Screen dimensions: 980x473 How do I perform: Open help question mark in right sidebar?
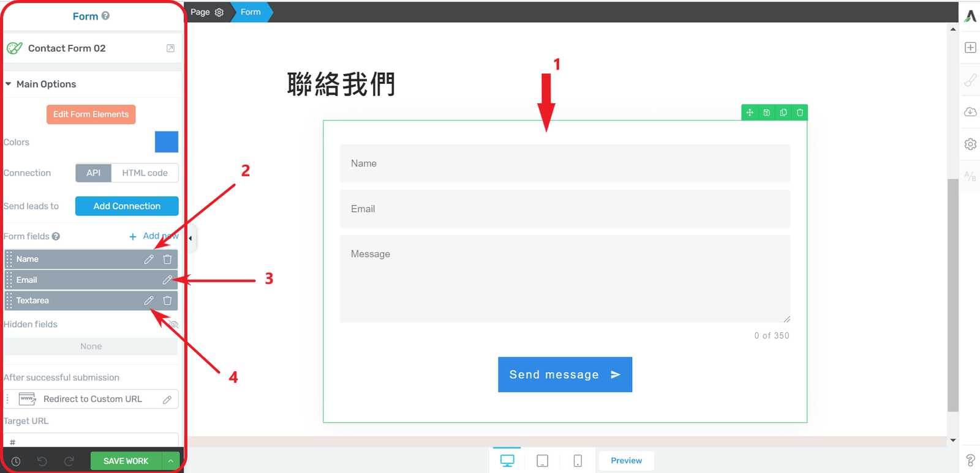(970, 460)
